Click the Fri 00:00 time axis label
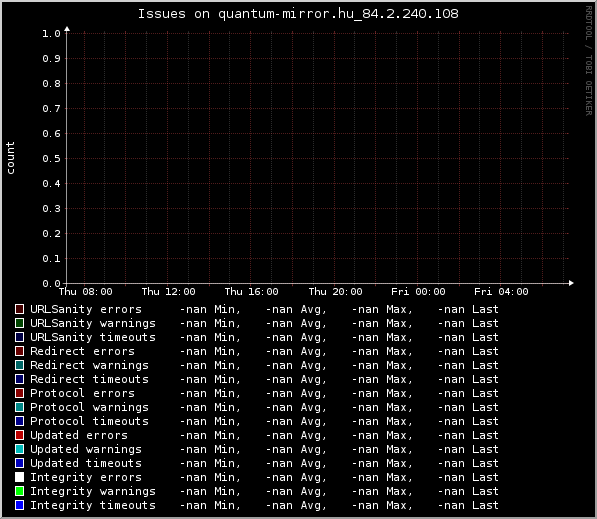Viewport: 597px width, 519px height. tap(418, 292)
